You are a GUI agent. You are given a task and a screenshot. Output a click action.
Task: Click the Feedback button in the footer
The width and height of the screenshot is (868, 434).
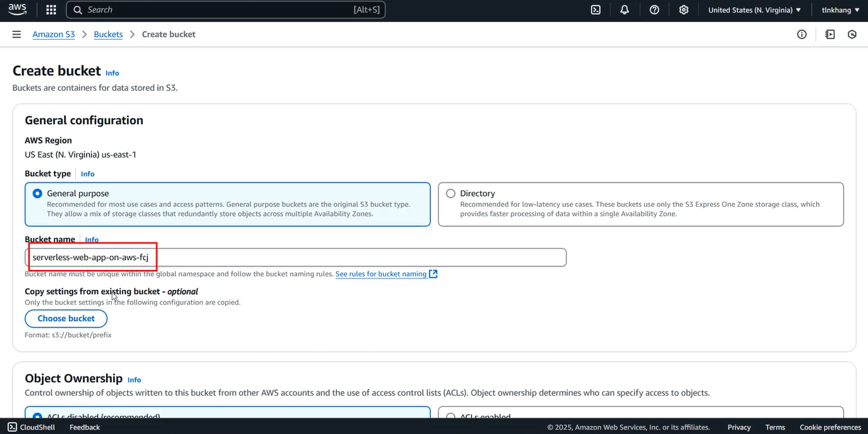coord(85,427)
